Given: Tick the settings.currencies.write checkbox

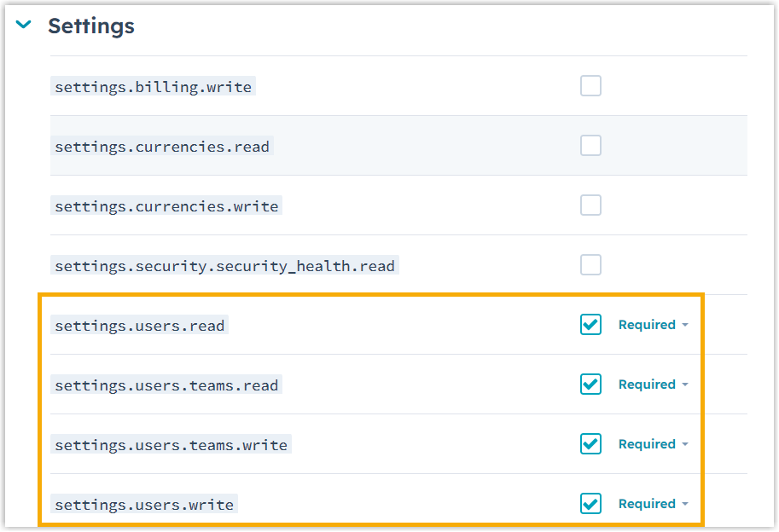Looking at the screenshot, I should 590,205.
